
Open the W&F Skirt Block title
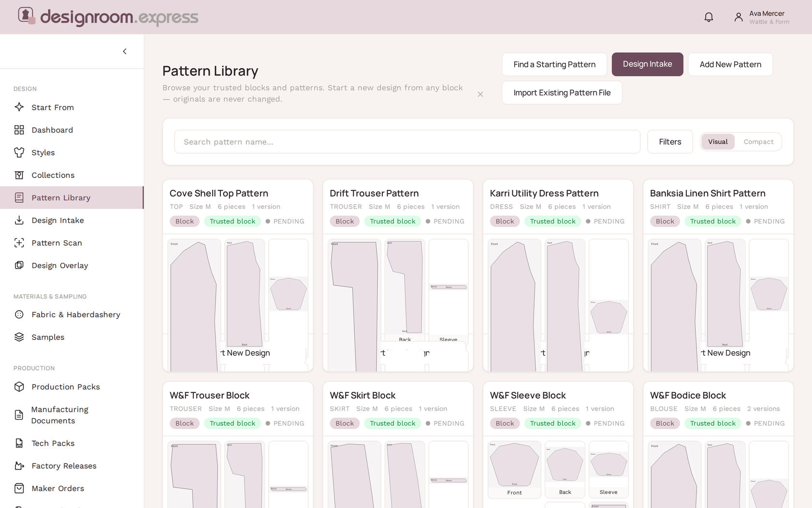[x=362, y=395]
